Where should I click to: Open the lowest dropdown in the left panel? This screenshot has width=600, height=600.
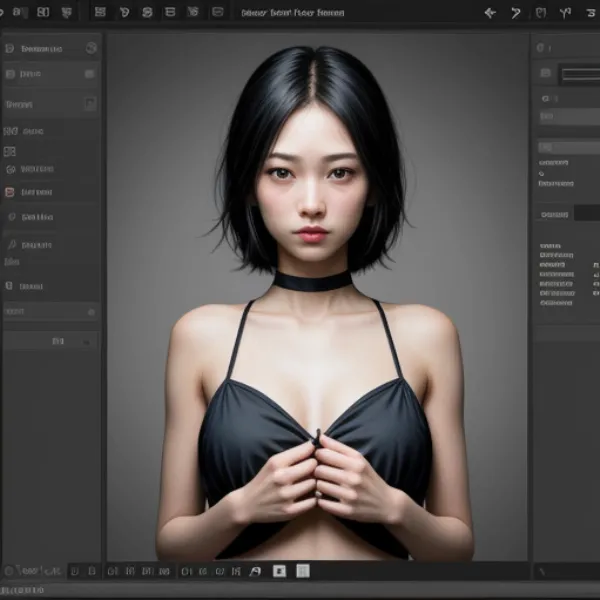[50, 341]
